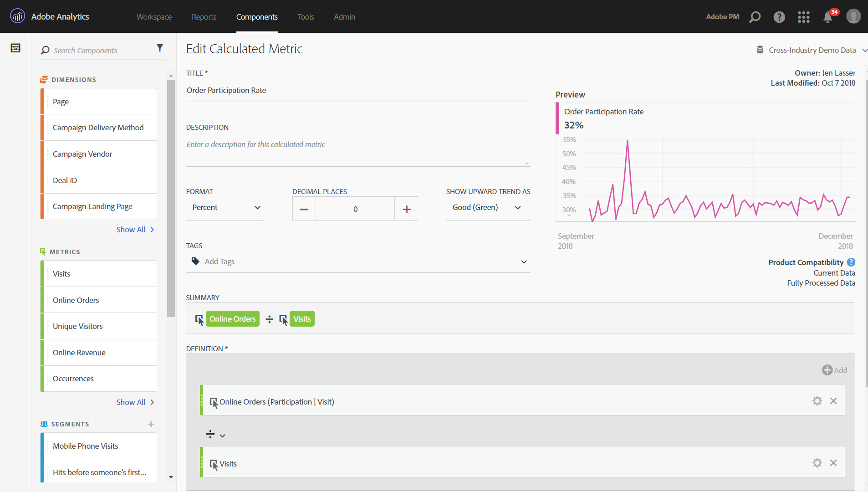
Task: Open the Format dropdown set to Percent
Action: coord(225,208)
